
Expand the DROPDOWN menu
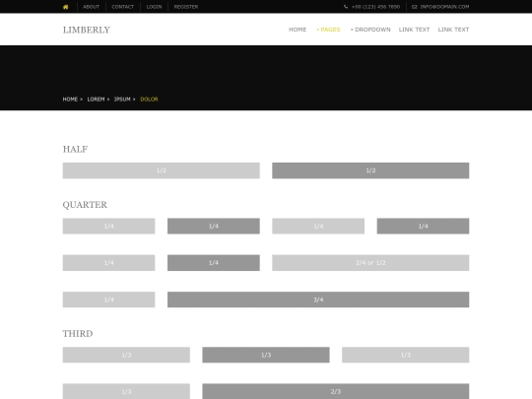coord(370,30)
